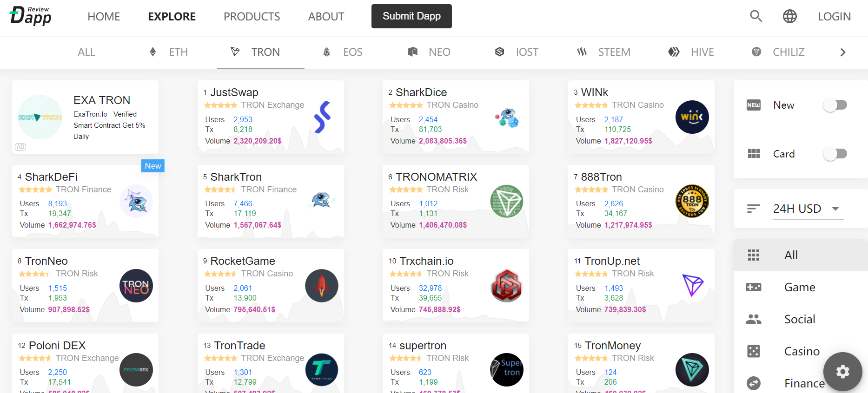Click the New label icon in sidebar
Viewport: 868px width, 393px height.
click(754, 105)
